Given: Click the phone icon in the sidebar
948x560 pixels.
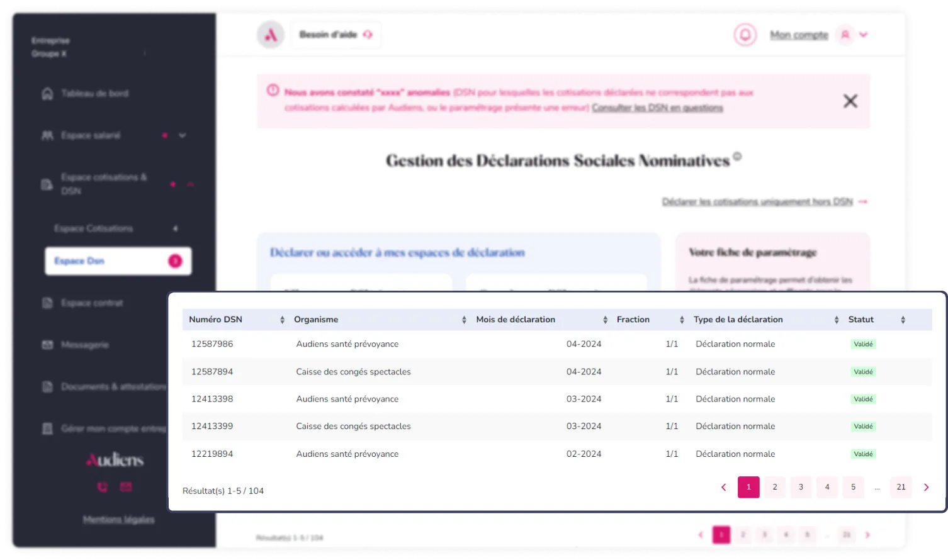Looking at the screenshot, I should point(102,487).
